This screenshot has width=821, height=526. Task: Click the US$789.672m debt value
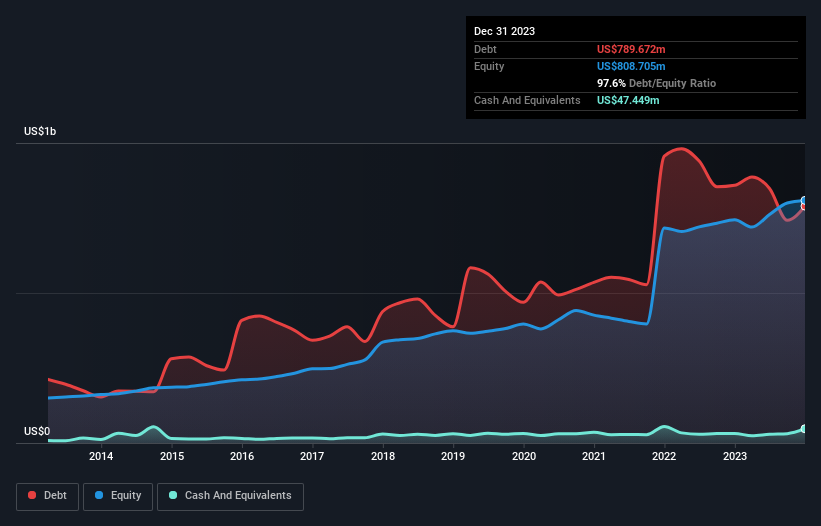(631, 49)
